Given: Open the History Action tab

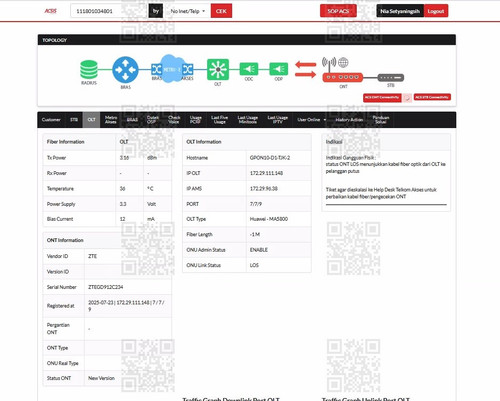Looking at the screenshot, I should pyautogui.click(x=349, y=120).
